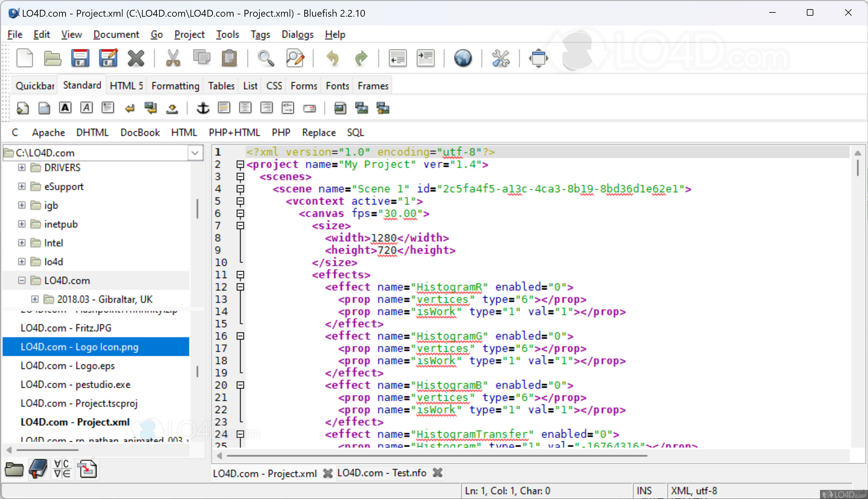
Task: Preview in browser globe icon
Action: coord(462,58)
